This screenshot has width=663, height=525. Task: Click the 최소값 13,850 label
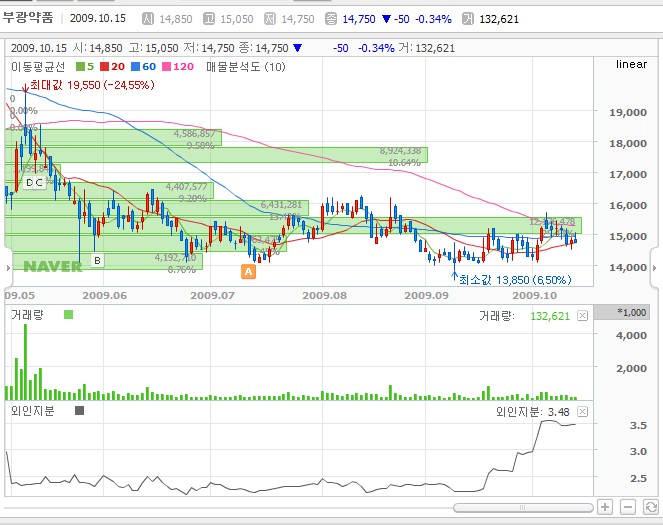pos(515,280)
